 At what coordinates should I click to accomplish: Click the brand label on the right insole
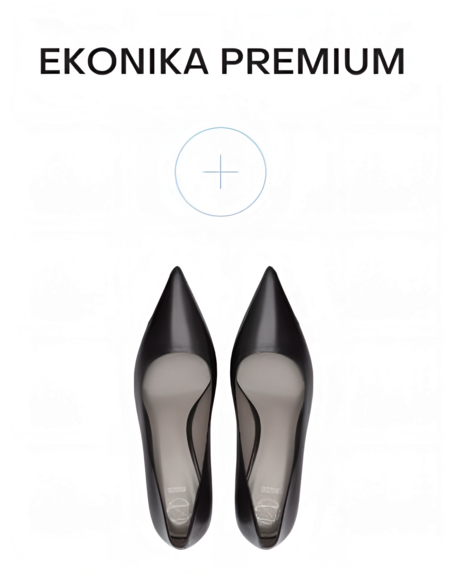click(x=268, y=489)
